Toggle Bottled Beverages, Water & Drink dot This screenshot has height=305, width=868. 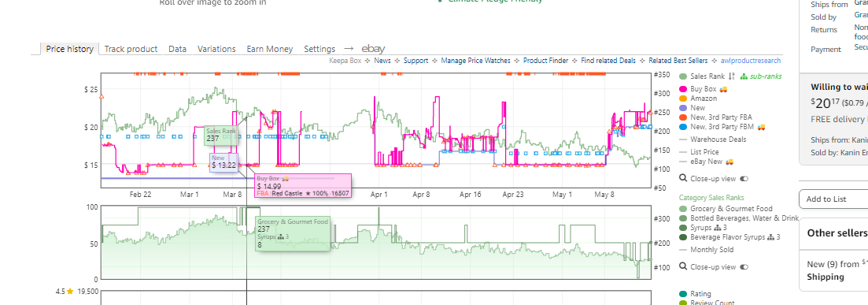682,218
